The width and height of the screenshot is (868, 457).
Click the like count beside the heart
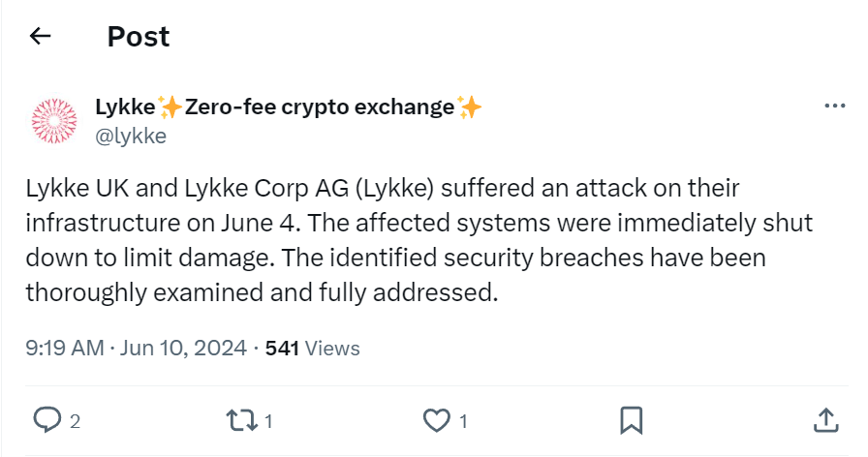[x=464, y=421]
